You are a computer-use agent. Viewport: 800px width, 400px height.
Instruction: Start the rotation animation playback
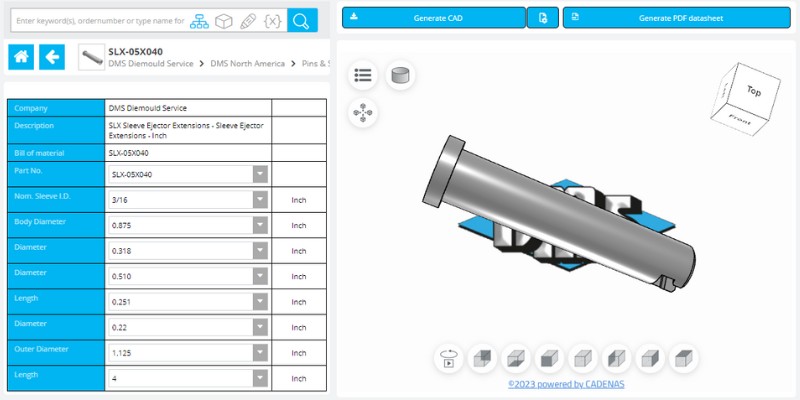click(448, 358)
